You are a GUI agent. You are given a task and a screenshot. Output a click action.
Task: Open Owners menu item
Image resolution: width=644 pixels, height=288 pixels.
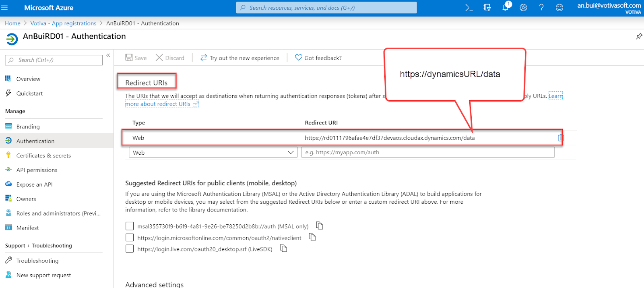(26, 199)
